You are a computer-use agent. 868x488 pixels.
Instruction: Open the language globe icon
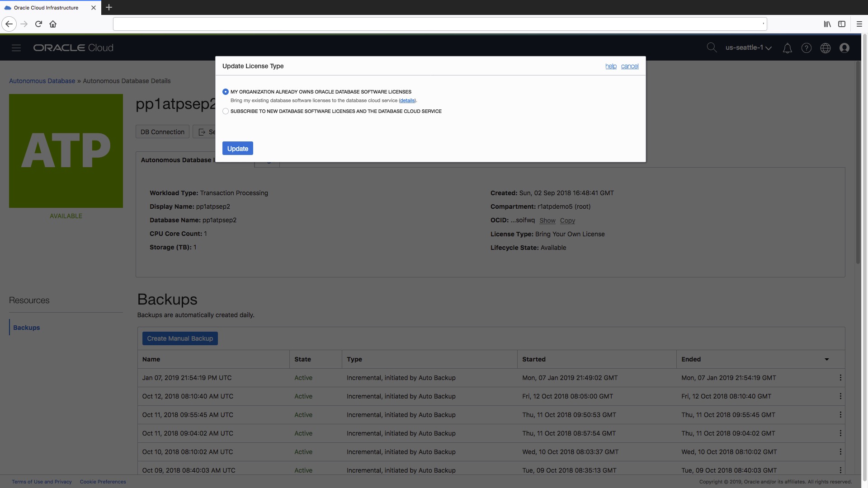825,48
